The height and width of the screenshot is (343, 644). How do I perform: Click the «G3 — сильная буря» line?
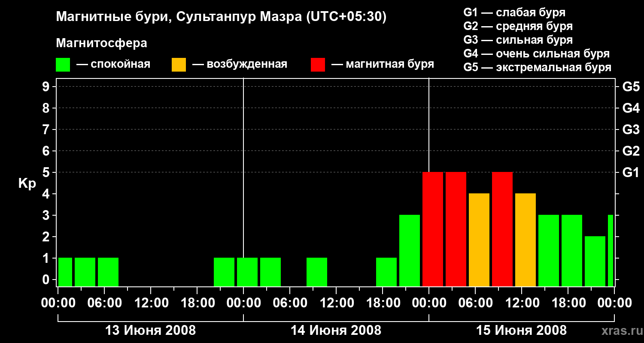pyautogui.click(x=518, y=40)
